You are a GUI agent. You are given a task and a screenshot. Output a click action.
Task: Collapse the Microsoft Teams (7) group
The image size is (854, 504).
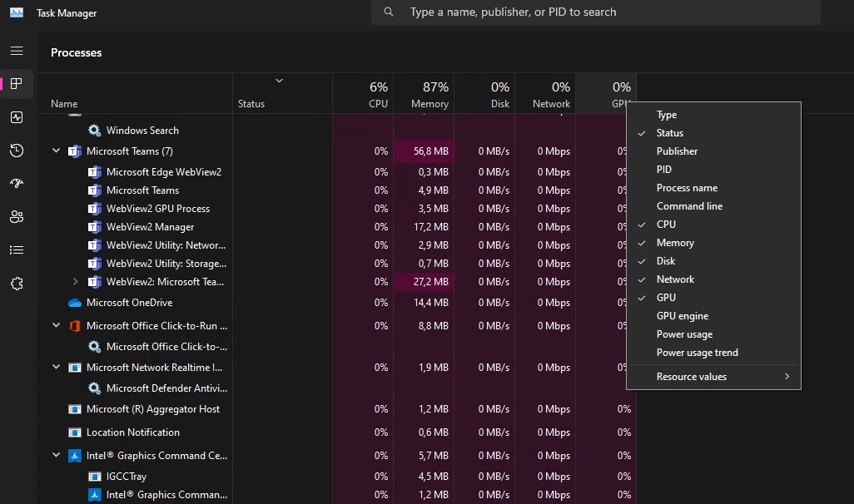tap(56, 151)
